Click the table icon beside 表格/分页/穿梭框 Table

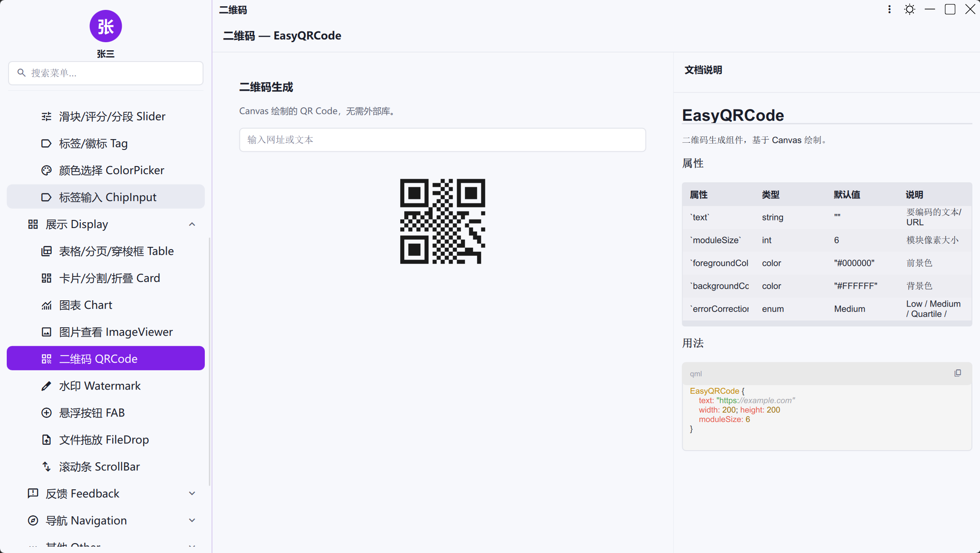coord(46,251)
